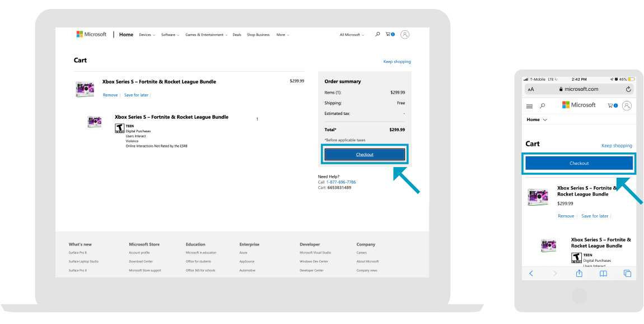Expand the All Microsoft dropdown
The width and height of the screenshot is (644, 324).
pos(352,35)
